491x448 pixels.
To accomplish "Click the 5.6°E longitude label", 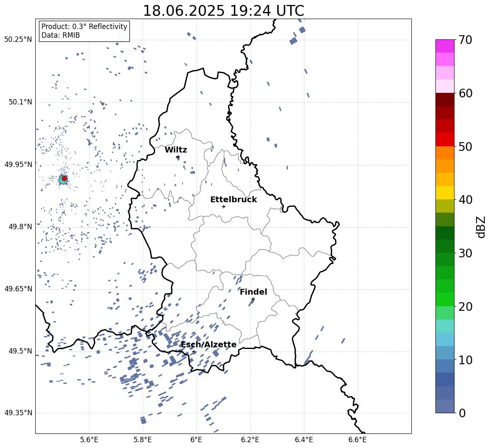I will click(x=89, y=440).
